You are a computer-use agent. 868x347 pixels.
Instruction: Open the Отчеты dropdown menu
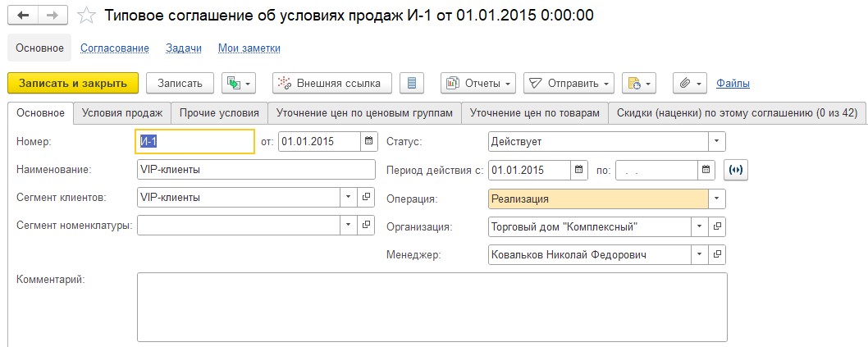(x=478, y=83)
